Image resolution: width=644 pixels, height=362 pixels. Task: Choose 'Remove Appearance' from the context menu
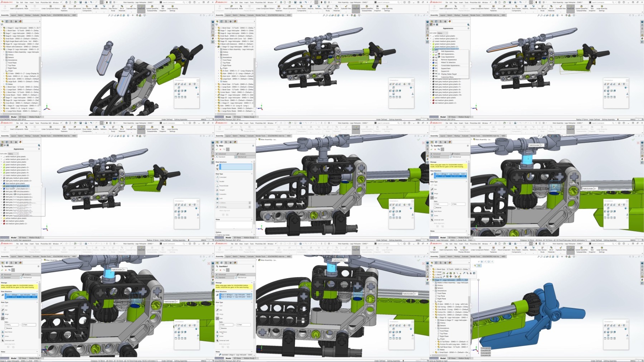click(449, 60)
